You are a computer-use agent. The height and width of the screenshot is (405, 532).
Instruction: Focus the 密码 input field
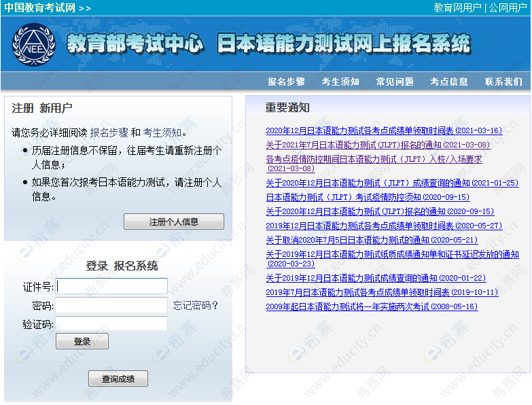coord(111,305)
